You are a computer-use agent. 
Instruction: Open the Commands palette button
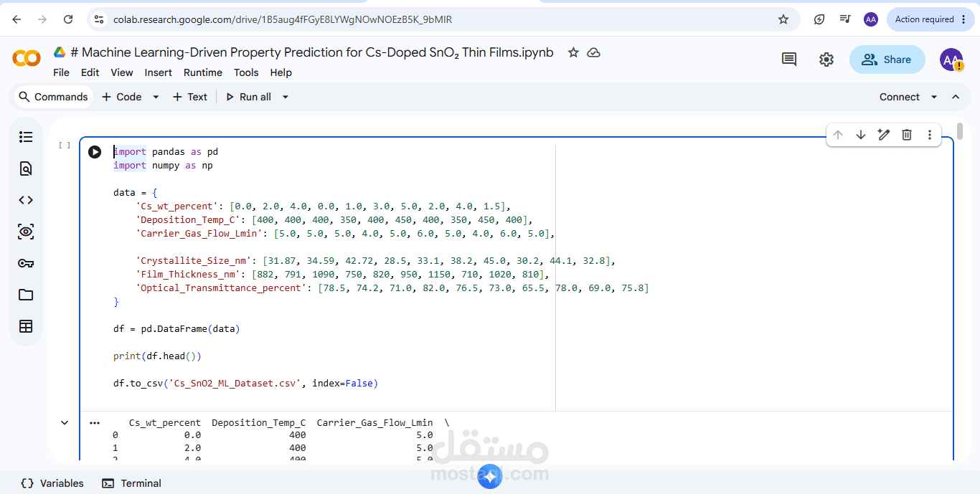click(x=53, y=97)
